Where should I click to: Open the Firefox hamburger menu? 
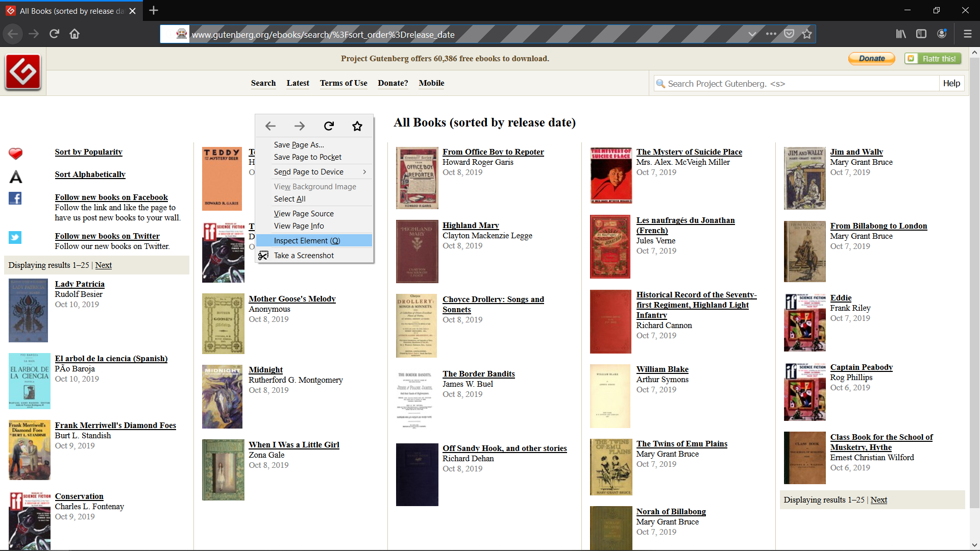click(x=967, y=34)
